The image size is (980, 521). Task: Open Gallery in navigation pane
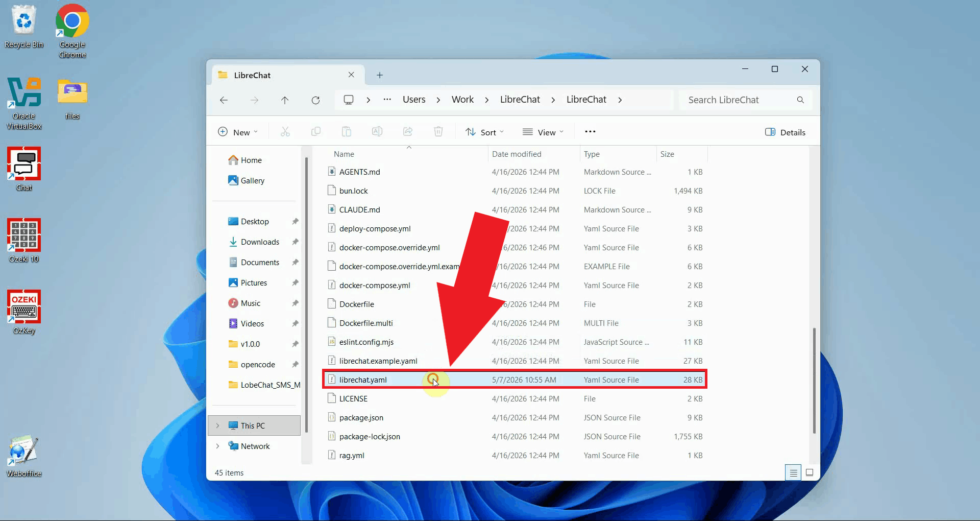[x=246, y=180]
